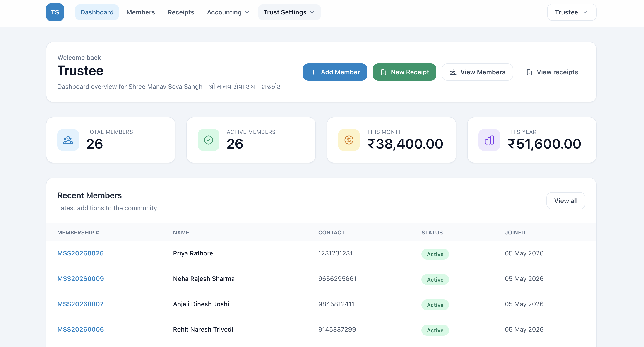Click the people icon in View Members
The height and width of the screenshot is (347, 644).
[x=453, y=72]
